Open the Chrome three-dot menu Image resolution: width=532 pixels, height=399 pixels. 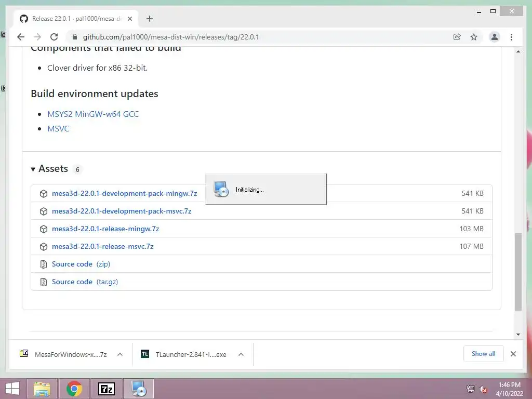point(511,37)
